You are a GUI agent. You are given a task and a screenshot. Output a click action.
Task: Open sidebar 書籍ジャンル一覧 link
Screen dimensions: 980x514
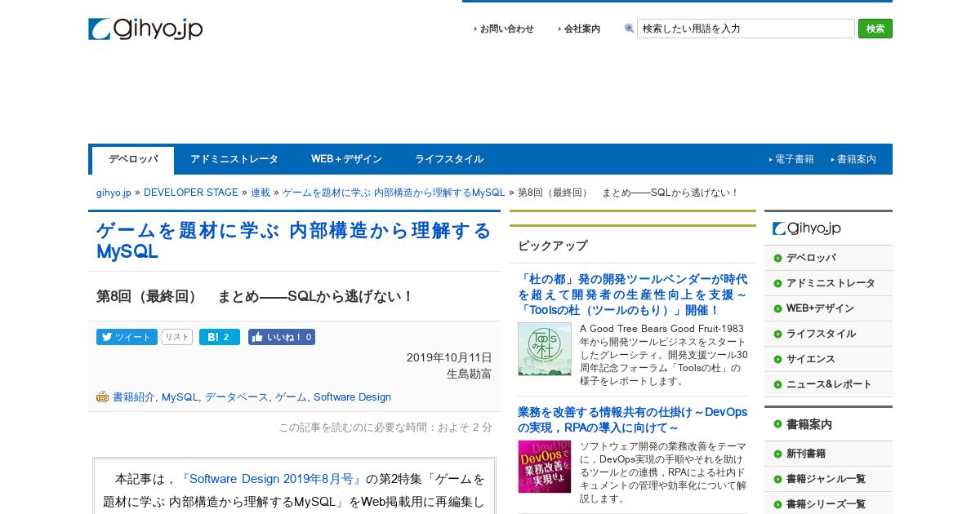(x=826, y=479)
